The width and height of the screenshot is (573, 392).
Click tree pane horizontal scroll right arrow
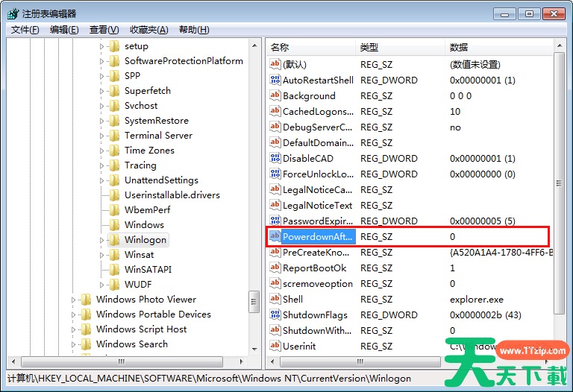(x=241, y=361)
